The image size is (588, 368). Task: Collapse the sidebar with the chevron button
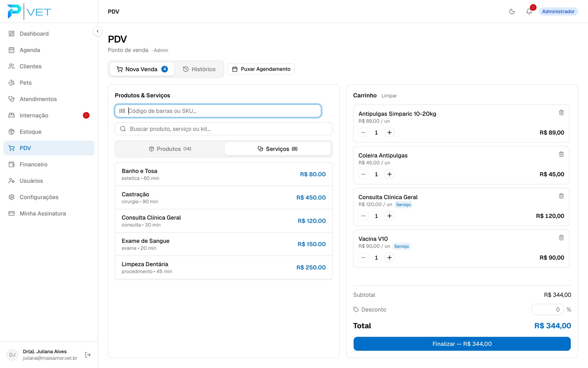pyautogui.click(x=97, y=31)
